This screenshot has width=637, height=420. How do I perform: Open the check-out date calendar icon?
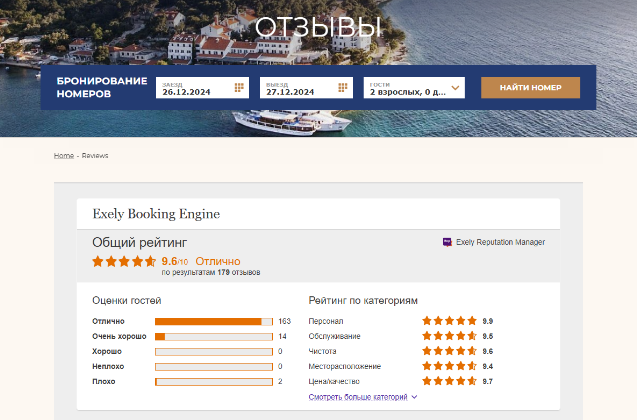[x=343, y=87]
